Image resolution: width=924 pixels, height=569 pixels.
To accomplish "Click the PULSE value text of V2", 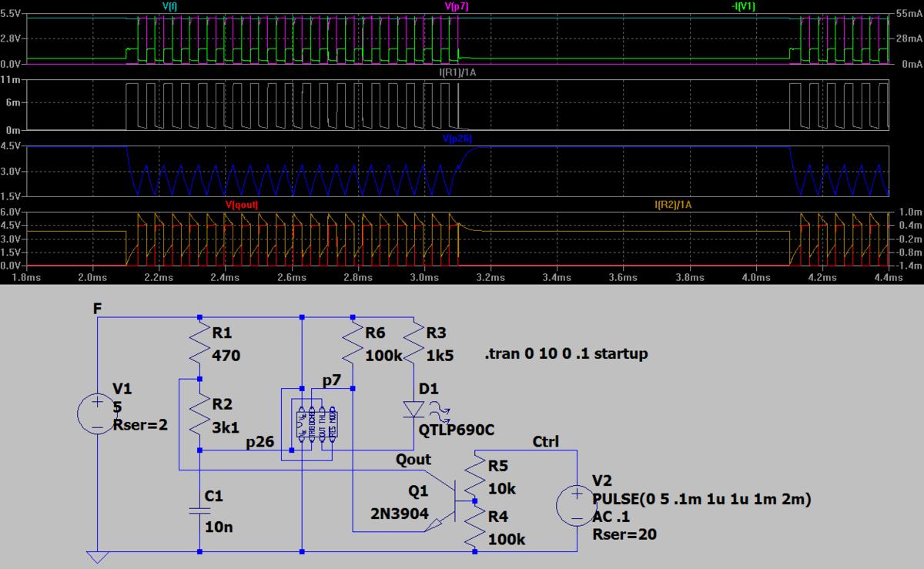I will click(701, 499).
